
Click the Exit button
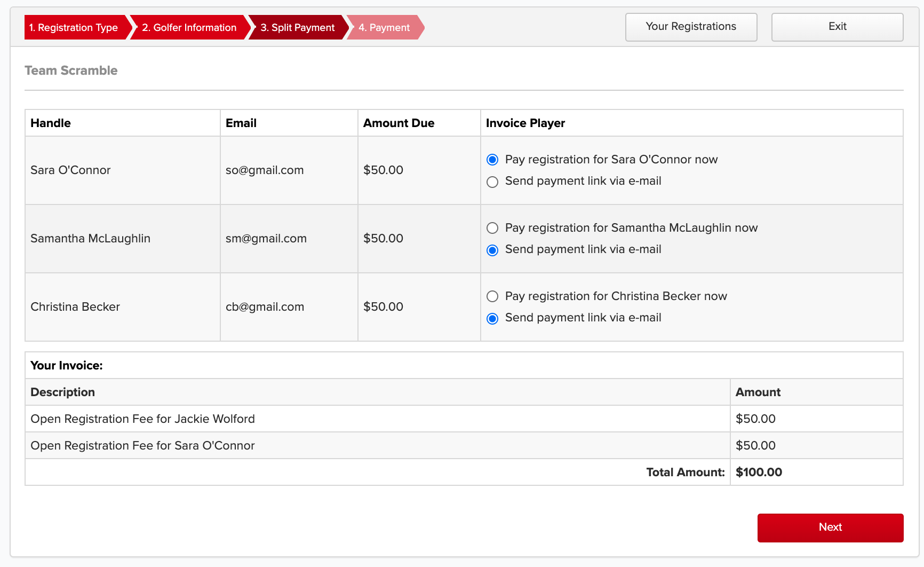click(837, 27)
